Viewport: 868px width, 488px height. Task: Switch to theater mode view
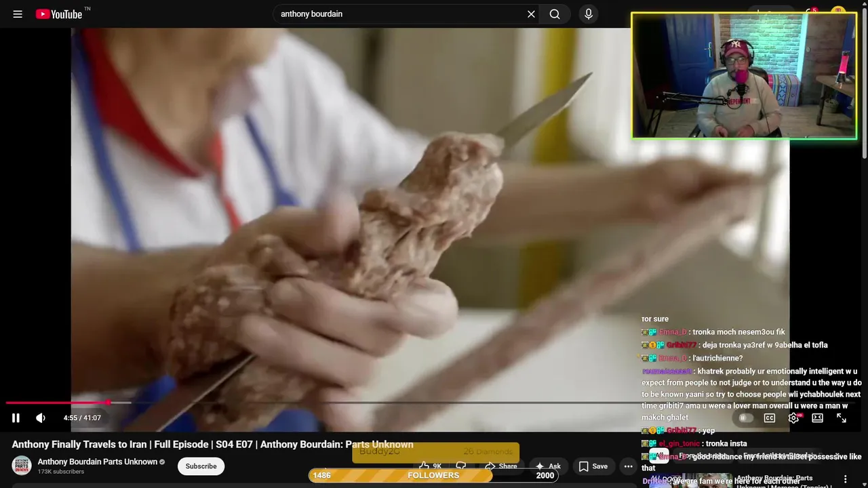click(818, 418)
